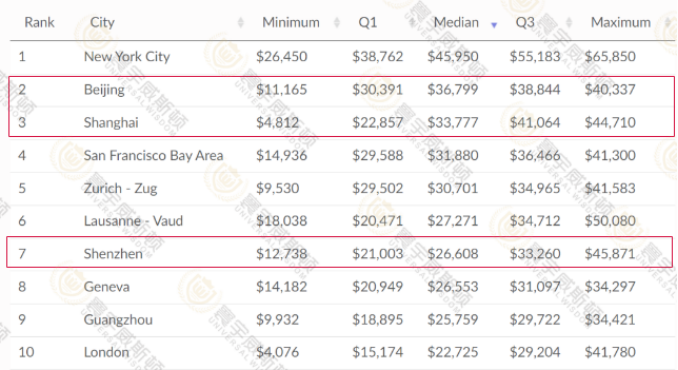Click Zurich - Zug city name
The image size is (678, 370).
[x=120, y=188]
